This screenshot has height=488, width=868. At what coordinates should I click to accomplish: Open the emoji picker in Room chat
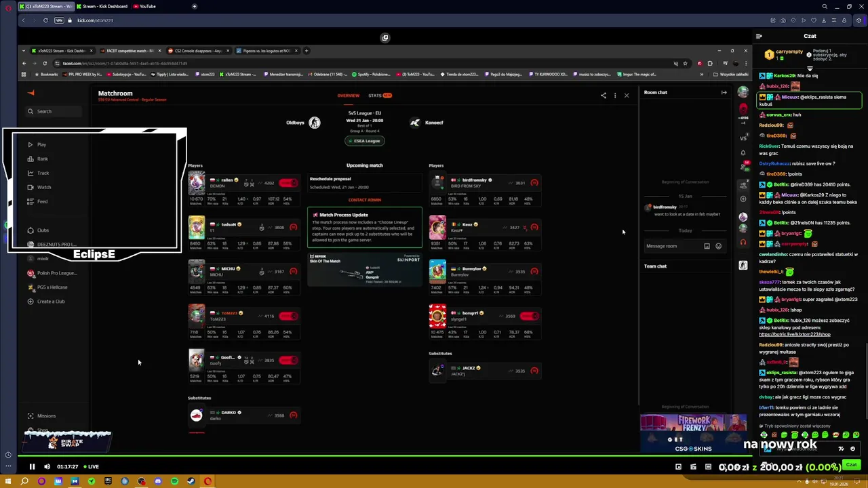(x=718, y=246)
